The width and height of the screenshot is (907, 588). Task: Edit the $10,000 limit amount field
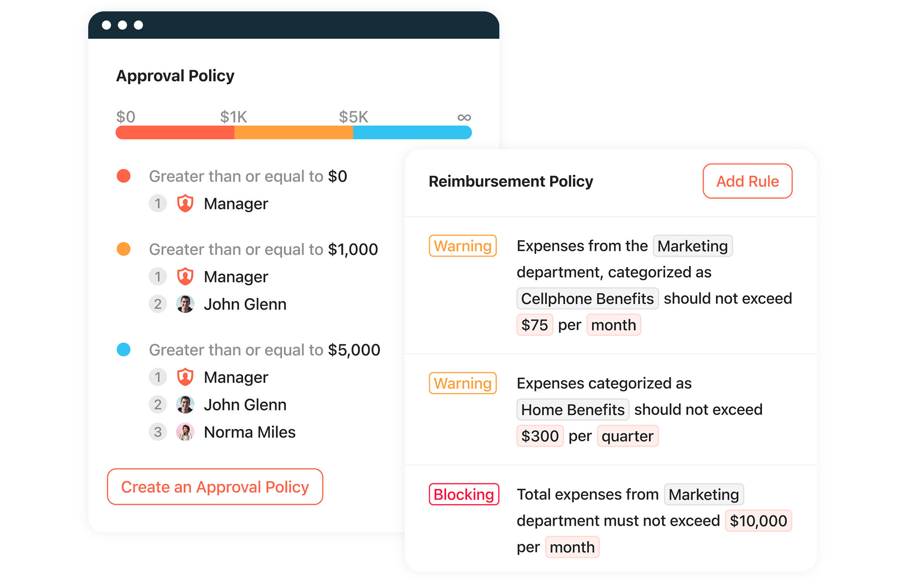[x=758, y=521]
